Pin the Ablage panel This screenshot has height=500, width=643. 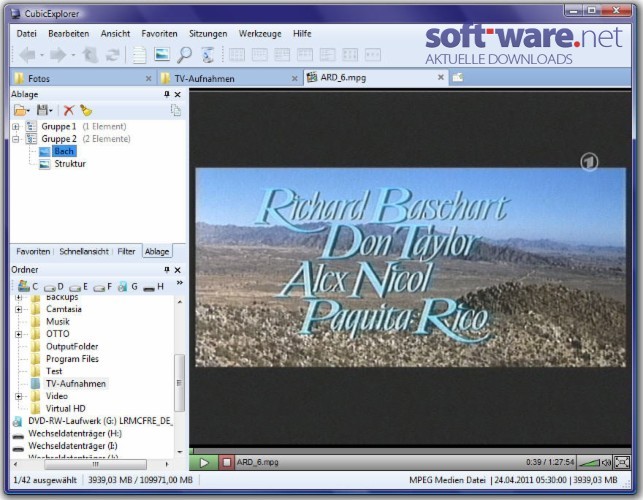(166, 94)
